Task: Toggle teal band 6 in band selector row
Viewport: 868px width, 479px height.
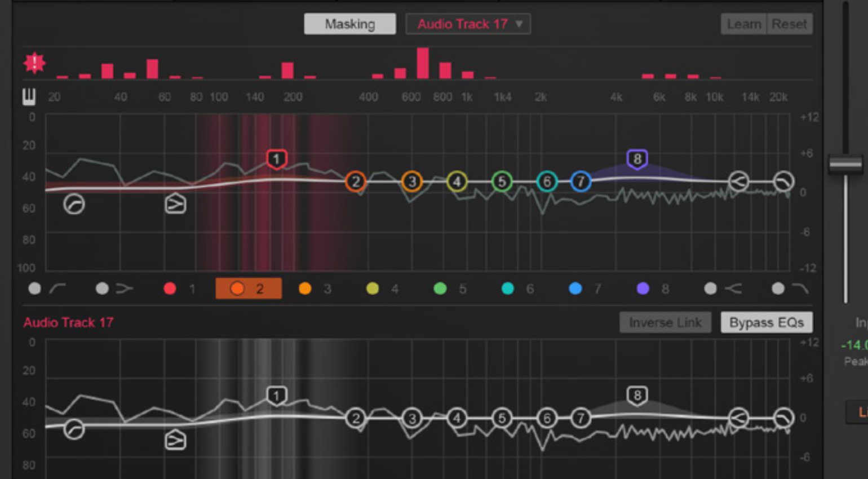Action: pyautogui.click(x=518, y=289)
